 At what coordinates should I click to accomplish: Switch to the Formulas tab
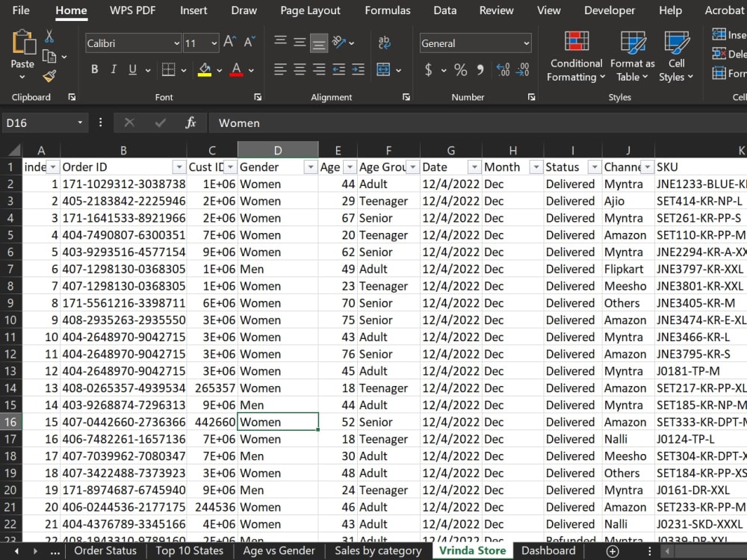click(x=387, y=10)
